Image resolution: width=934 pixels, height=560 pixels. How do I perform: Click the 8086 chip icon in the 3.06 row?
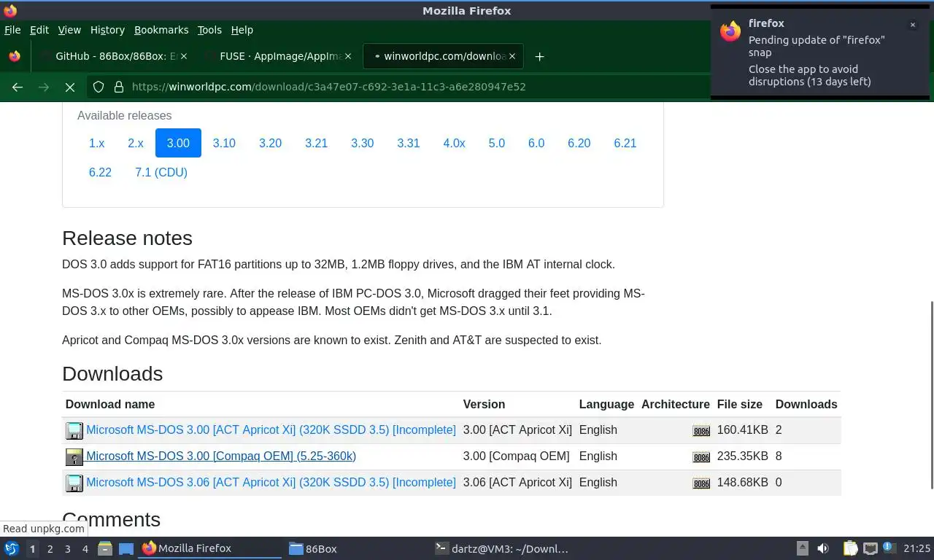click(701, 483)
